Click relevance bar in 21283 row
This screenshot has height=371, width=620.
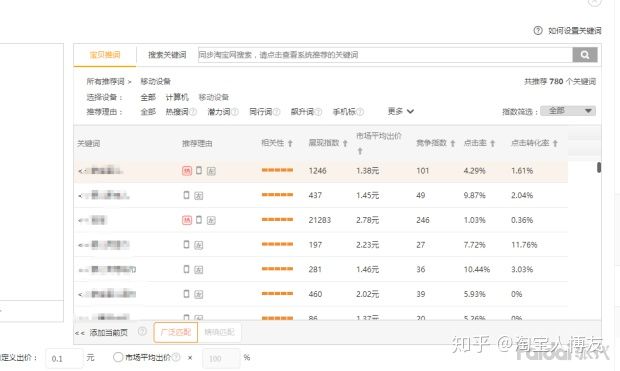tap(277, 220)
